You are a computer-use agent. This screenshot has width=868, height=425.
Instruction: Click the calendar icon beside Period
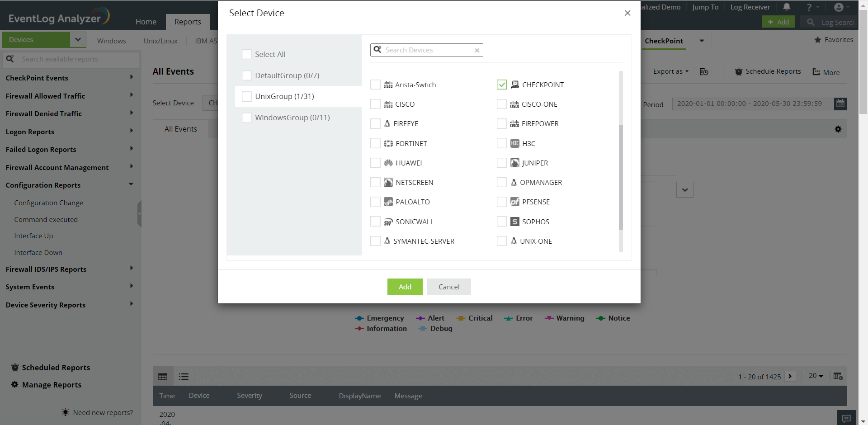pyautogui.click(x=840, y=104)
